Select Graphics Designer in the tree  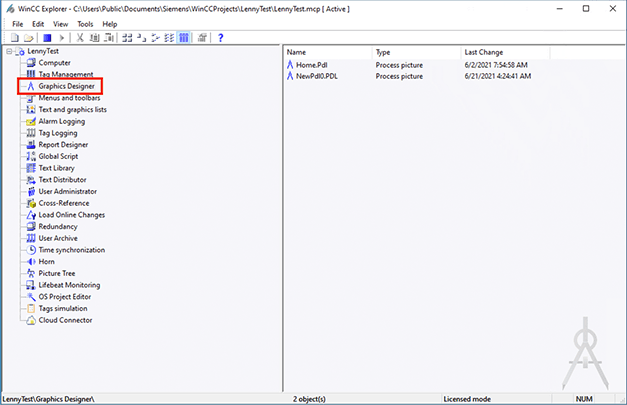pyautogui.click(x=66, y=86)
